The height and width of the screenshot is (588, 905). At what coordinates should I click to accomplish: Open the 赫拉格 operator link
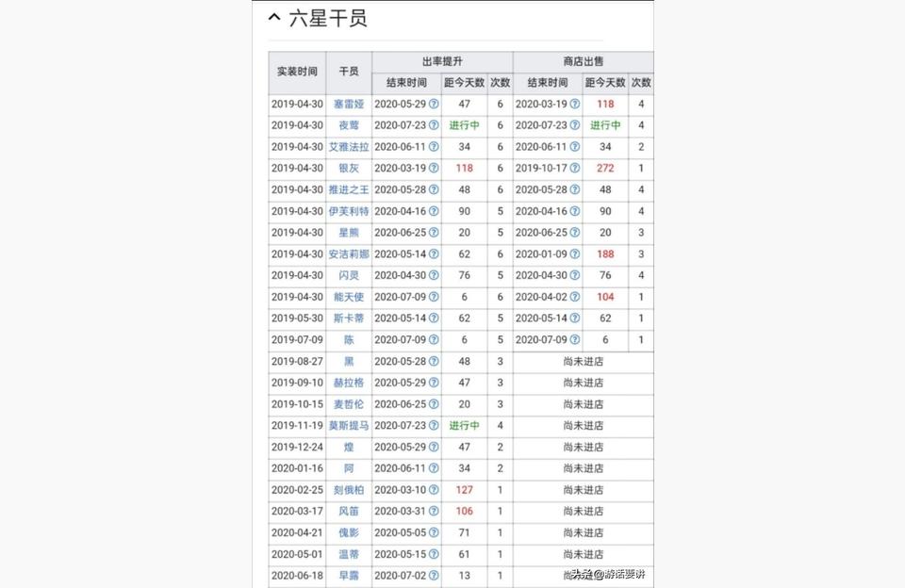point(349,383)
